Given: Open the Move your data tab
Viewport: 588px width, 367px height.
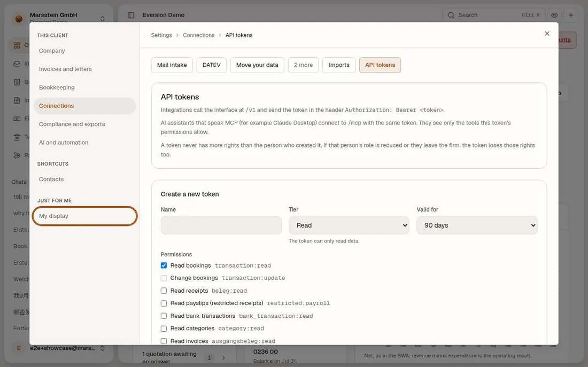Looking at the screenshot, I should tap(257, 65).
